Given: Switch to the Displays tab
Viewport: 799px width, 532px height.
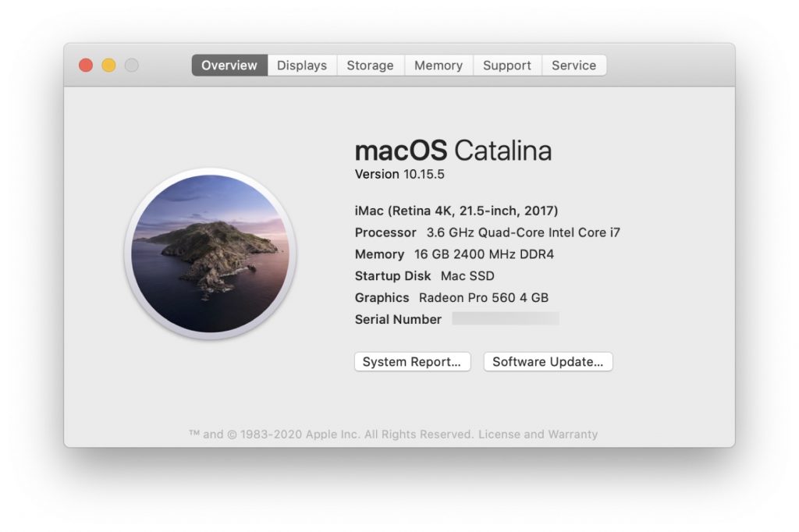Looking at the screenshot, I should (x=302, y=66).
